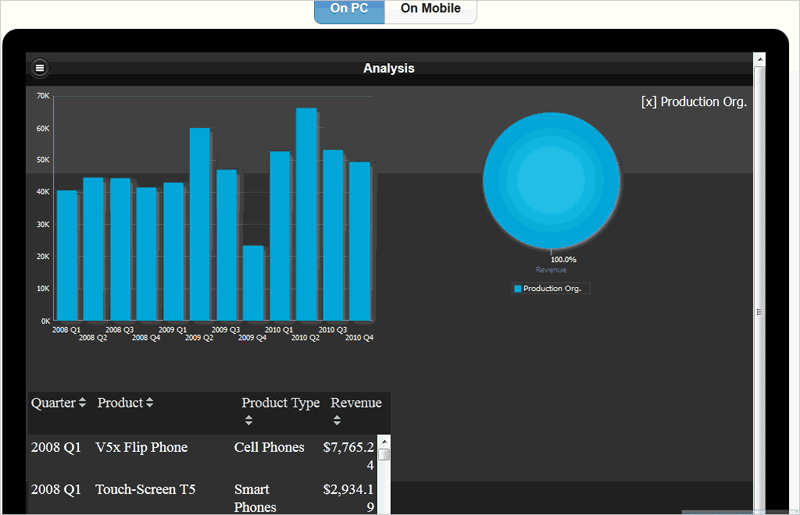Click the Analysis title text
This screenshot has width=800, height=515.
click(389, 68)
